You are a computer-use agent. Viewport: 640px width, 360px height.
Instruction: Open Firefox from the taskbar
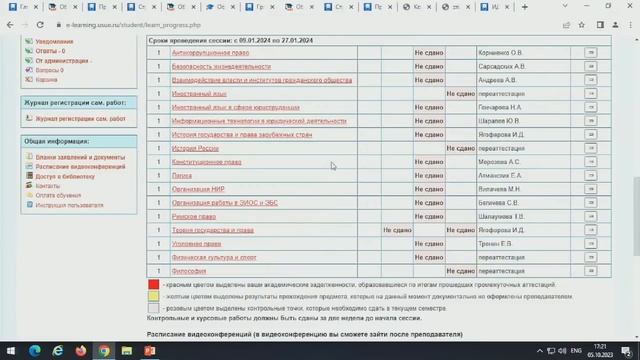pyautogui.click(x=81, y=351)
